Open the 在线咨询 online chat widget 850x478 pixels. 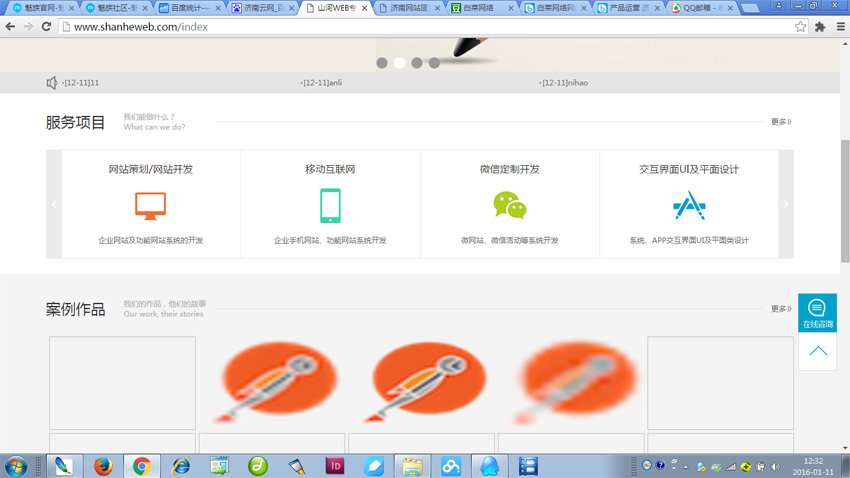click(817, 312)
